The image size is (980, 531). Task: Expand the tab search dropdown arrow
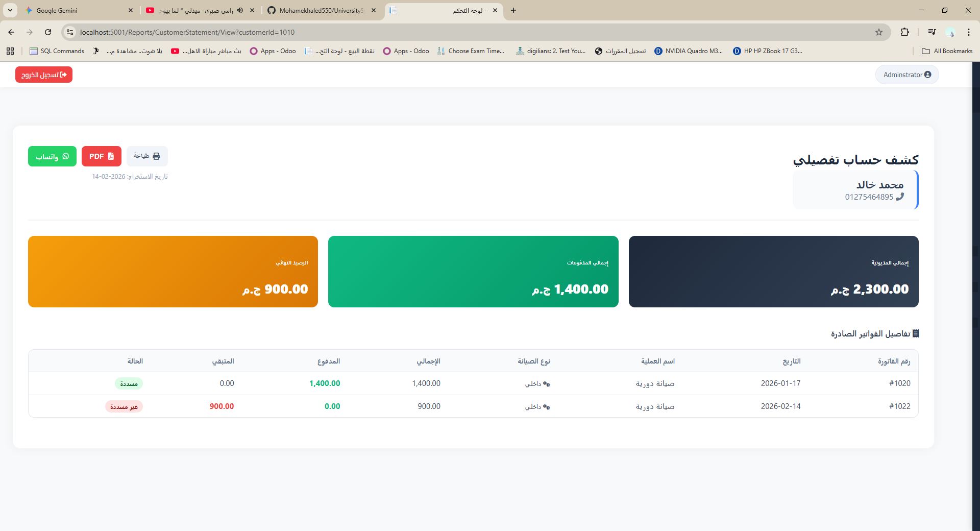click(x=10, y=10)
